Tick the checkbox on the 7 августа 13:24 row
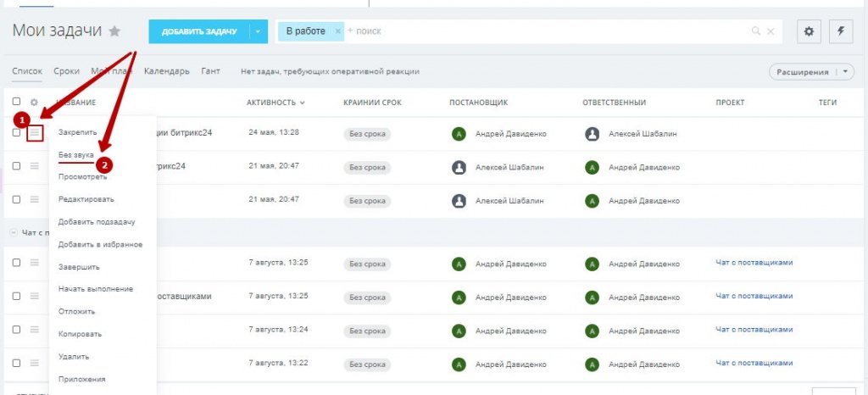 point(16,329)
